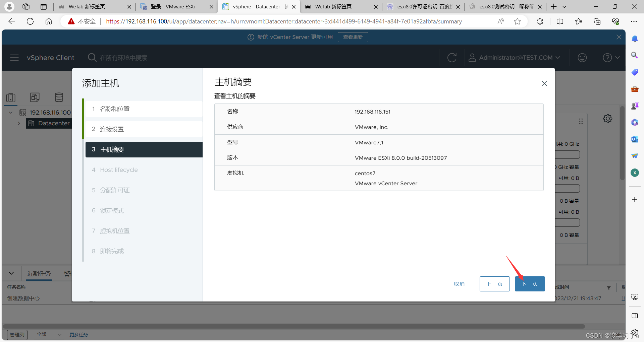Image resolution: width=644 pixels, height=342 pixels.
Task: Add page to favorites star icon
Action: click(517, 21)
